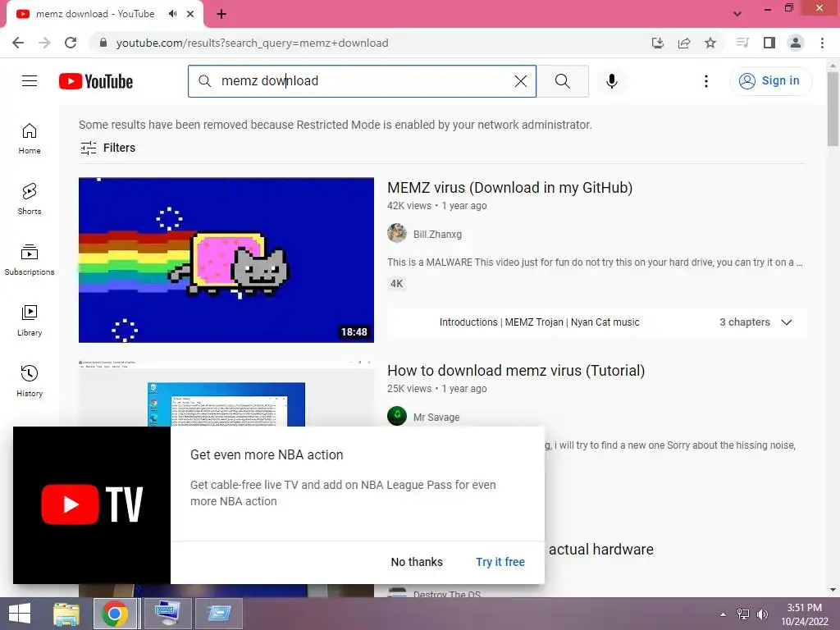Go to Home in the sidebar
Screen dimensions: 840x630
[x=30, y=138]
